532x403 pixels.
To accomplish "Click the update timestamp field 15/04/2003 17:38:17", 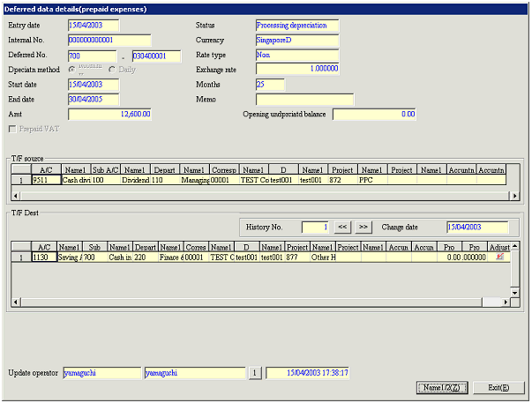I will 307,373.
